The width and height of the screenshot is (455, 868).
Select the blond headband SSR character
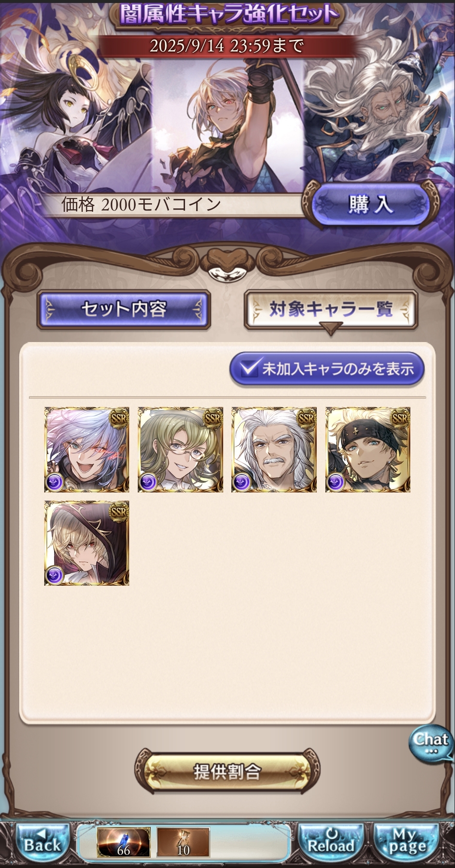368,449
